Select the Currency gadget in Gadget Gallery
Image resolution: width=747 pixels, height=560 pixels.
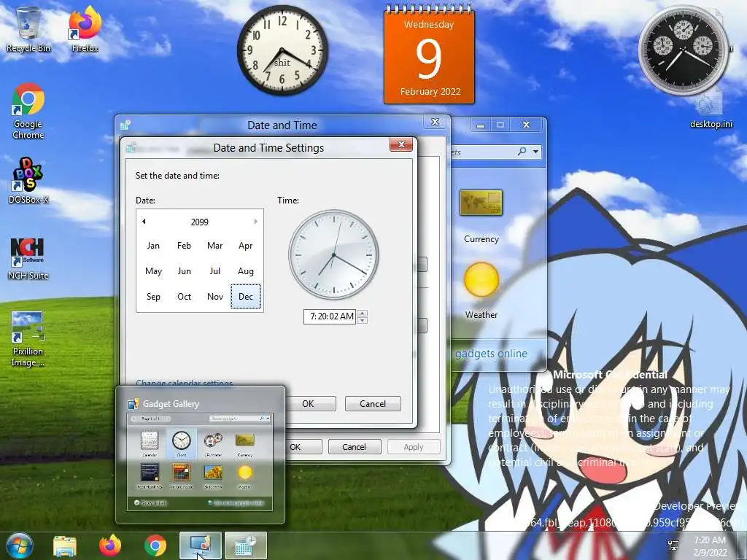[x=481, y=217]
